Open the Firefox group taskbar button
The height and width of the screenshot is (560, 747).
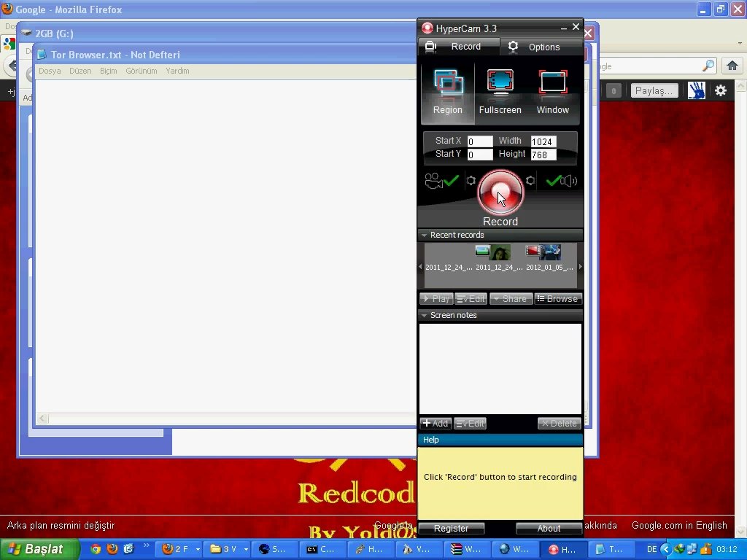(x=181, y=549)
